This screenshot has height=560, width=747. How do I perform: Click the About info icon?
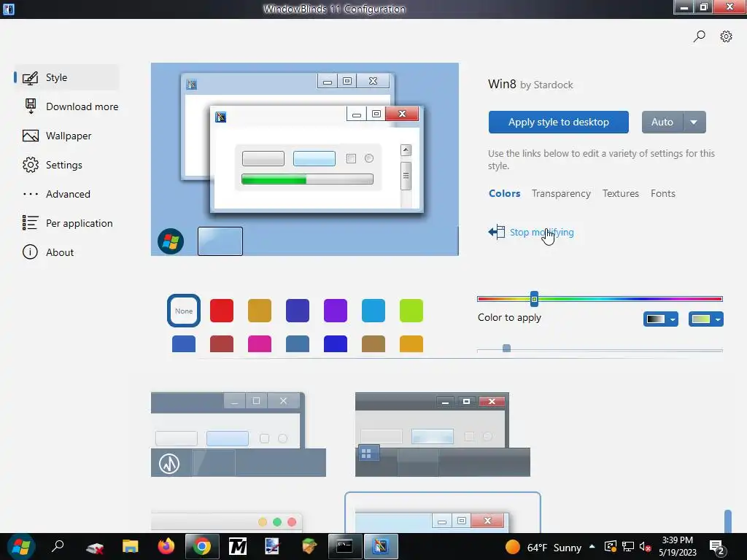coord(30,252)
